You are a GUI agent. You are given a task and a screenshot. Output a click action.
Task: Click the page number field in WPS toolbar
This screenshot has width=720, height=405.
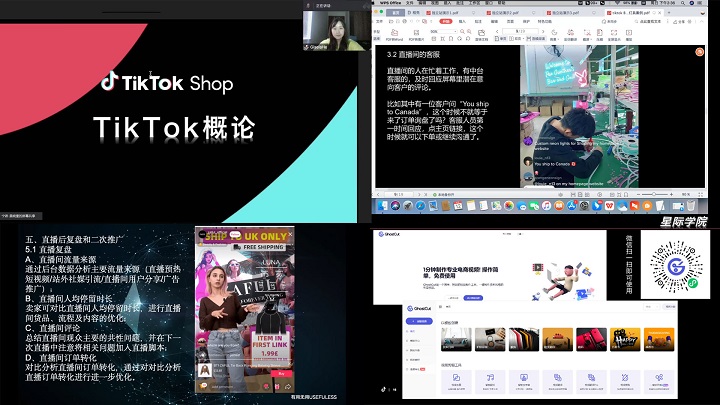point(520,31)
